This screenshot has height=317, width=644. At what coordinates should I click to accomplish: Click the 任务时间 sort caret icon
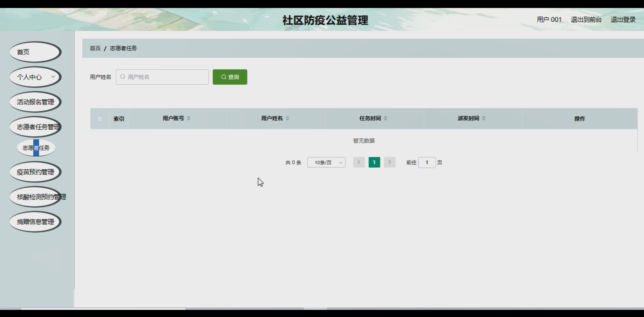[x=385, y=118]
